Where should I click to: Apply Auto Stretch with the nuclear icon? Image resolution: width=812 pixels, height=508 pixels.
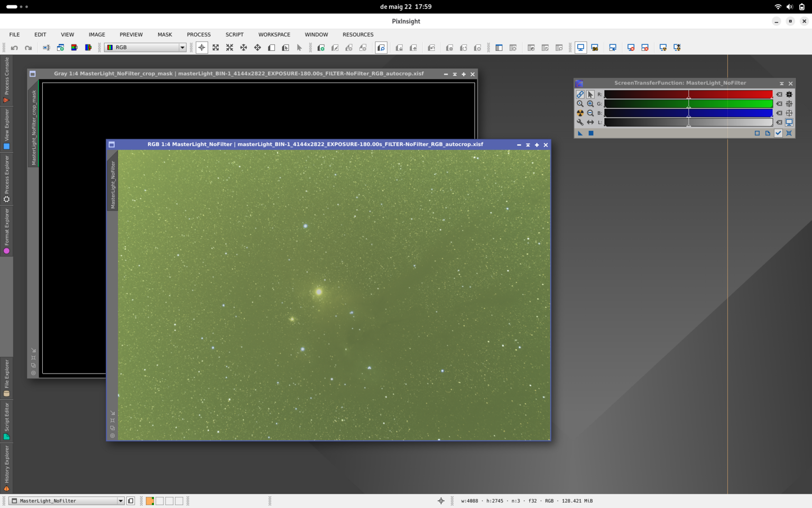coord(580,113)
